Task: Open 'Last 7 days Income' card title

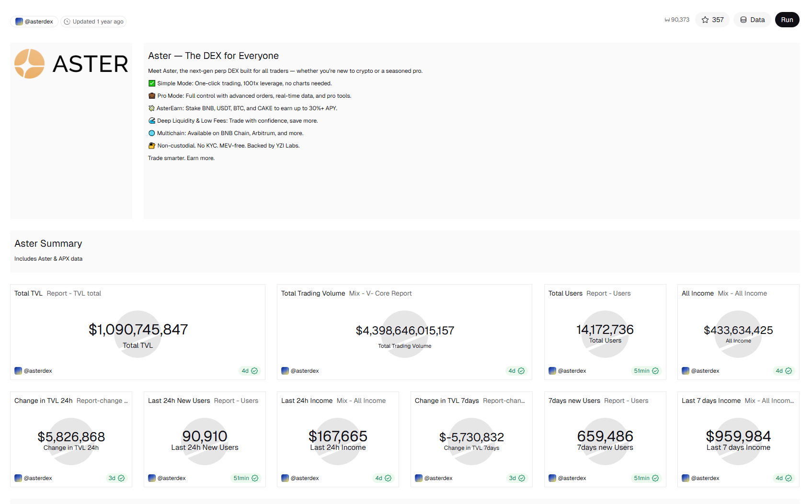Action: point(711,401)
